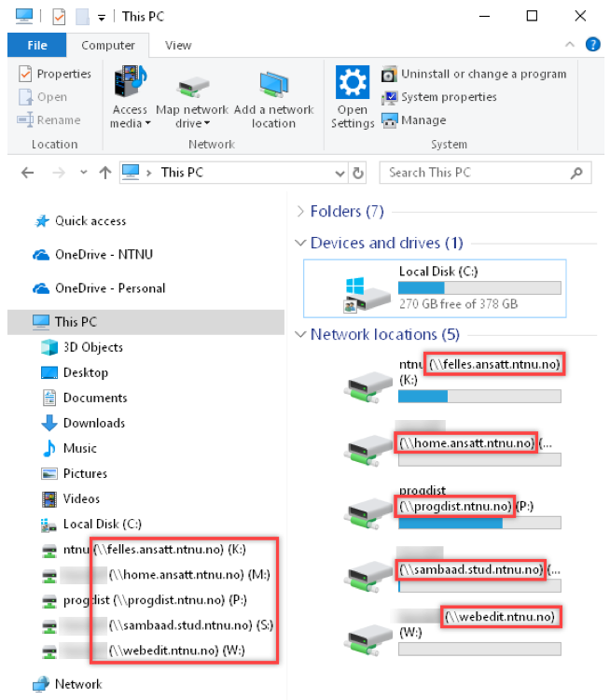Open System properties from the ribbon
610x700 pixels.
(438, 97)
